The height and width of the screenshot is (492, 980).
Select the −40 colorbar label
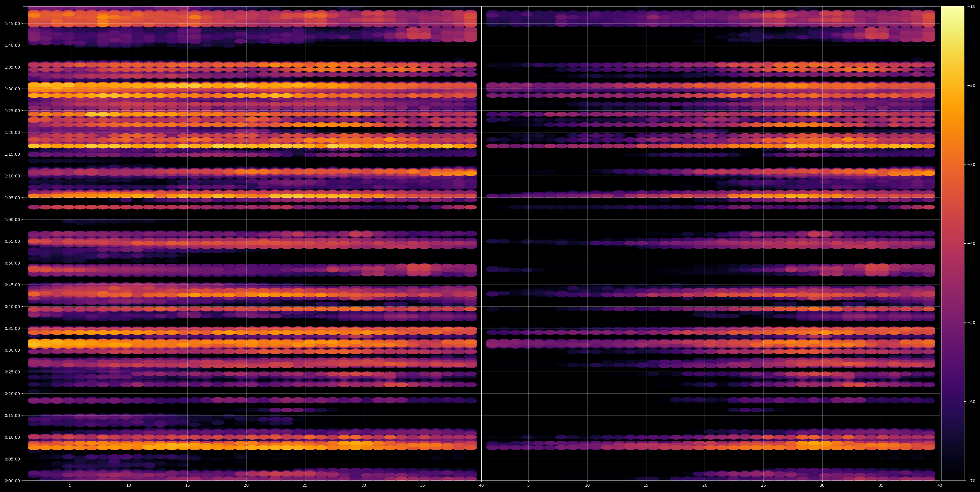tap(971, 244)
